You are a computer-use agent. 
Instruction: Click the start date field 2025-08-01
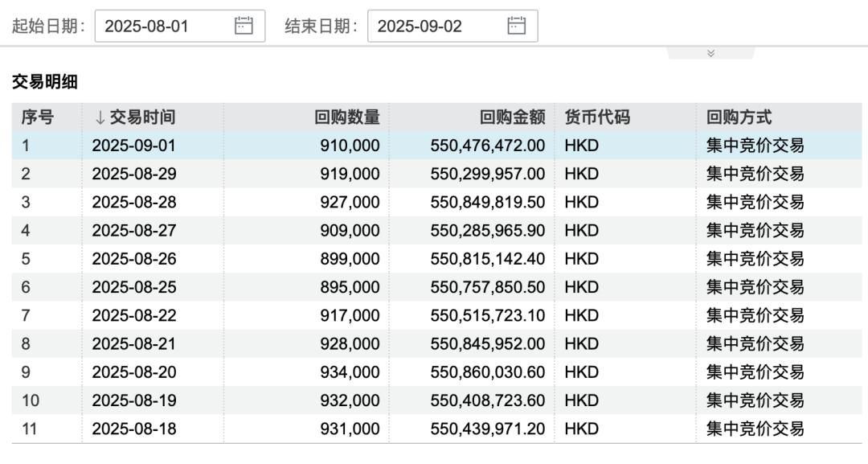pyautogui.click(x=165, y=26)
